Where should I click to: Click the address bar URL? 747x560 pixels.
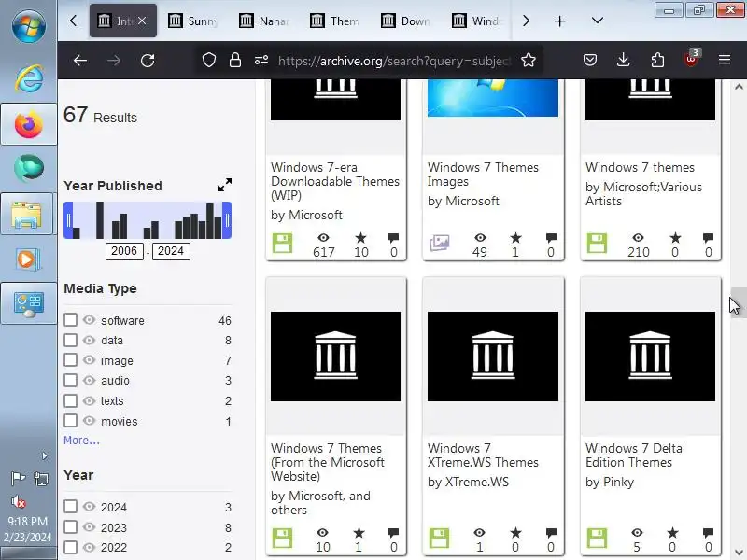pyautogui.click(x=393, y=61)
